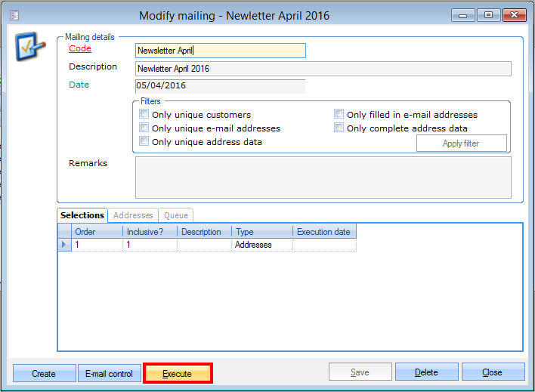Open the Queue tab
Screen dimensions: 535x392
pos(176,215)
